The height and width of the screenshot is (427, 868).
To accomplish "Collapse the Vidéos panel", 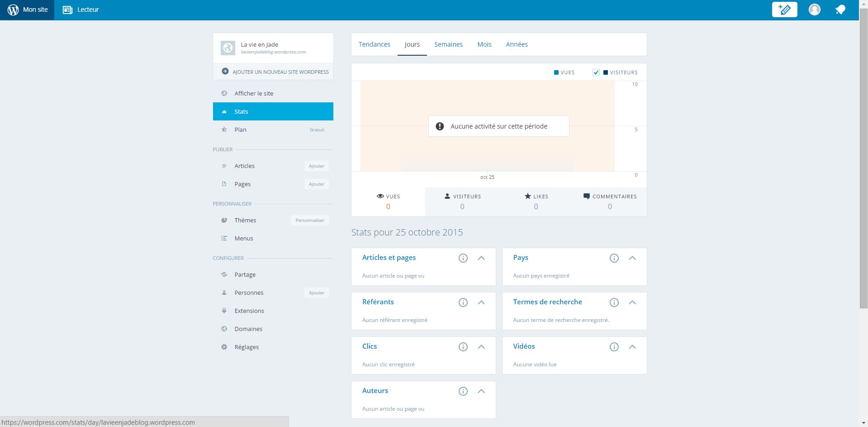I will point(632,347).
